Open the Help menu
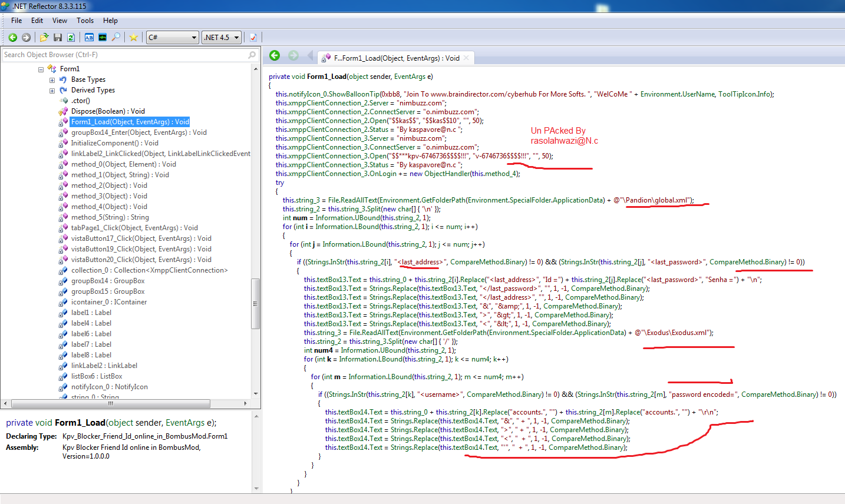This screenshot has width=845, height=504. click(x=110, y=21)
